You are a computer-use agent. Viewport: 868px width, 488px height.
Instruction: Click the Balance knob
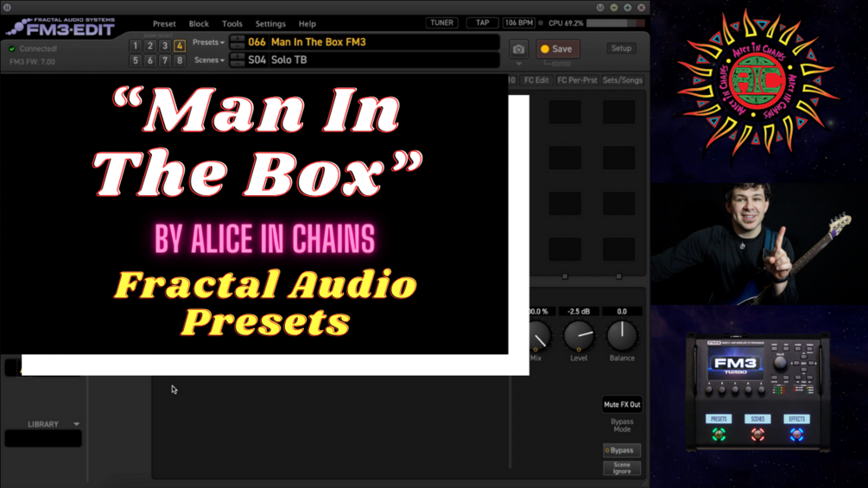click(x=622, y=336)
